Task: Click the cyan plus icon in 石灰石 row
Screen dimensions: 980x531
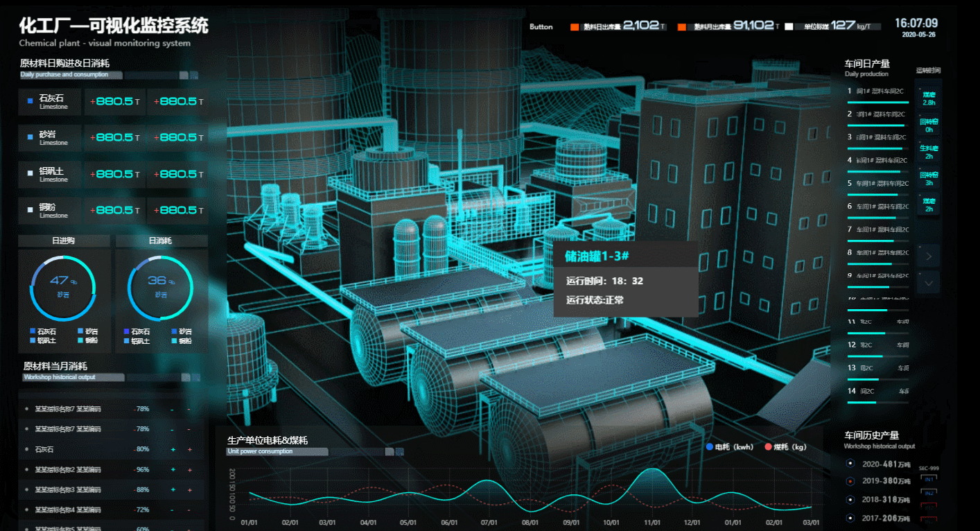Action: pos(173,449)
